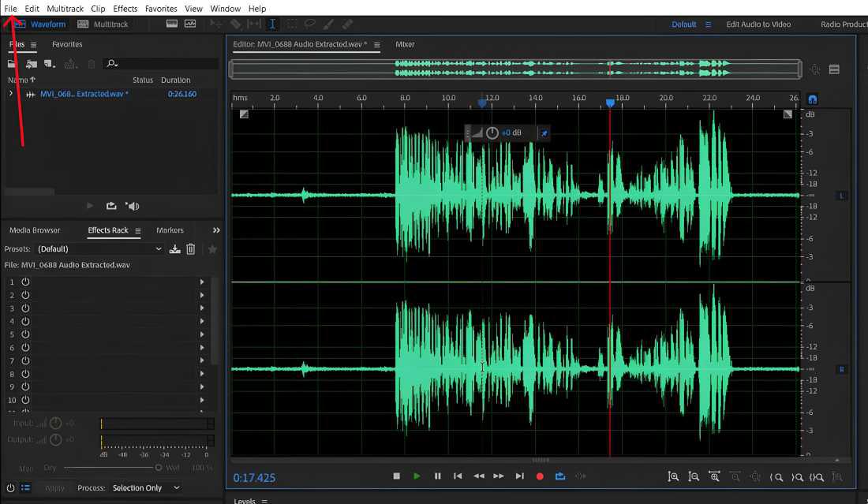Toggle the main effects rack power button

(x=11, y=488)
